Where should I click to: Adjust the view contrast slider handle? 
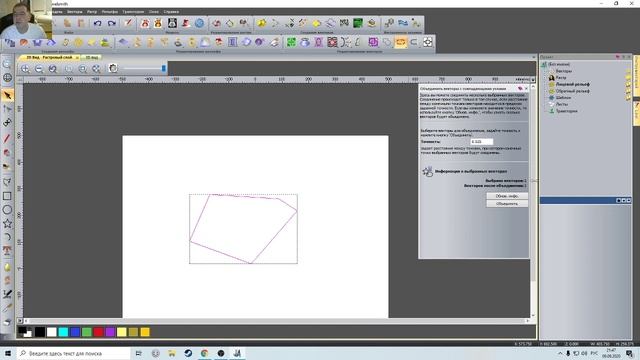[164, 69]
